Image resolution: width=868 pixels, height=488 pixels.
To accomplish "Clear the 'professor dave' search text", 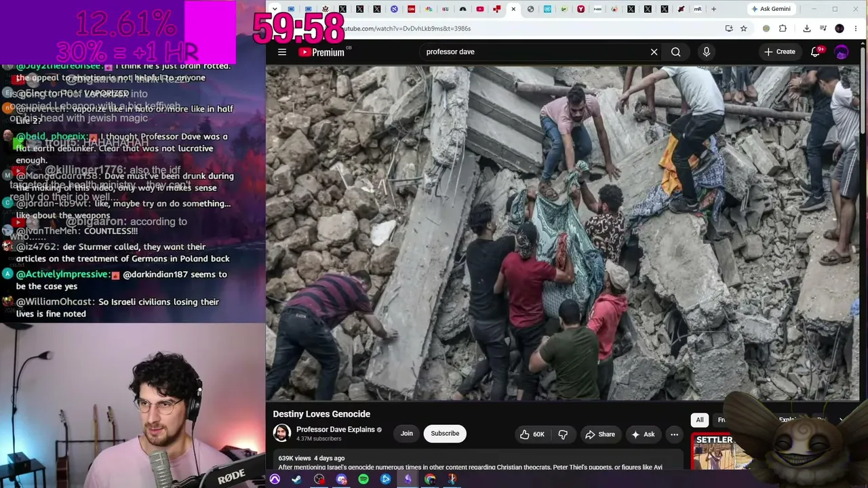I will coord(654,52).
